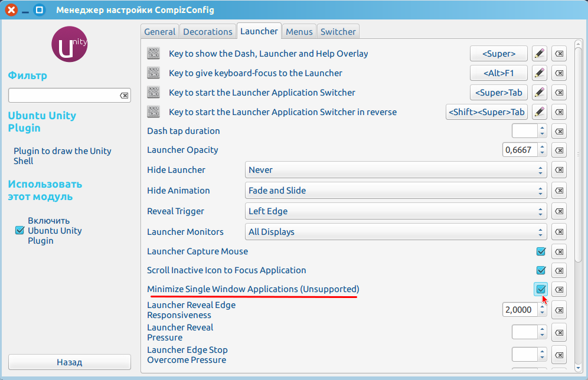This screenshot has height=380, width=588.
Task: Go back with the Назад button
Action: [70, 362]
